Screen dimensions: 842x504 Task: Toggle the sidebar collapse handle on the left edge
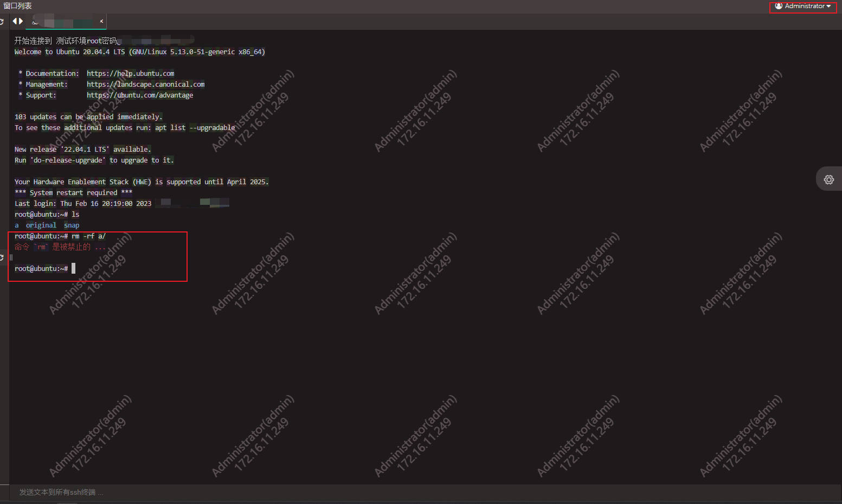[x=10, y=257]
